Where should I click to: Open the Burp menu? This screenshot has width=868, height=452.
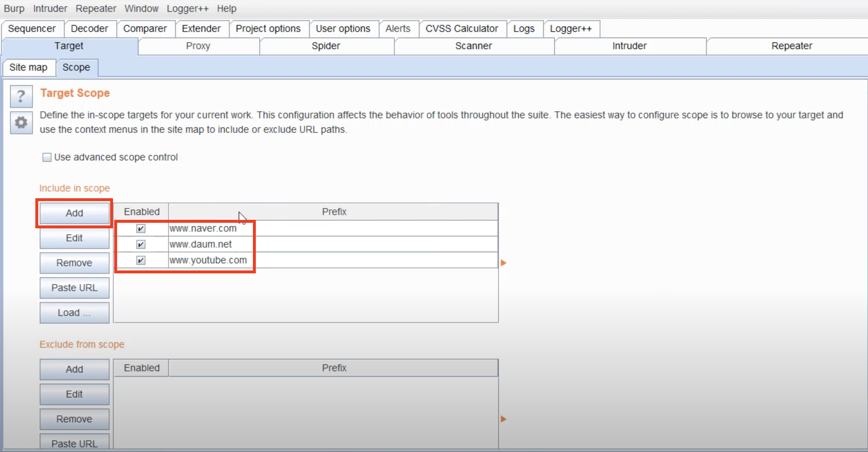[x=14, y=8]
